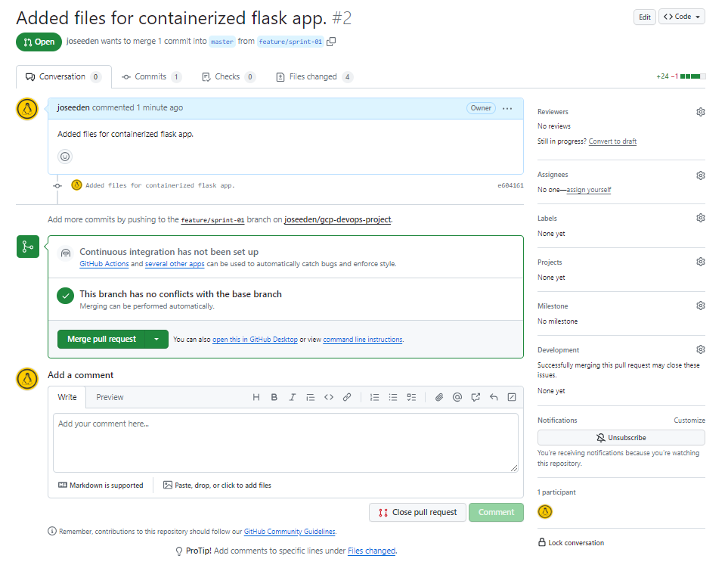This screenshot has width=728, height=571.
Task: Insert code with angle brackets icon
Action: click(x=329, y=397)
